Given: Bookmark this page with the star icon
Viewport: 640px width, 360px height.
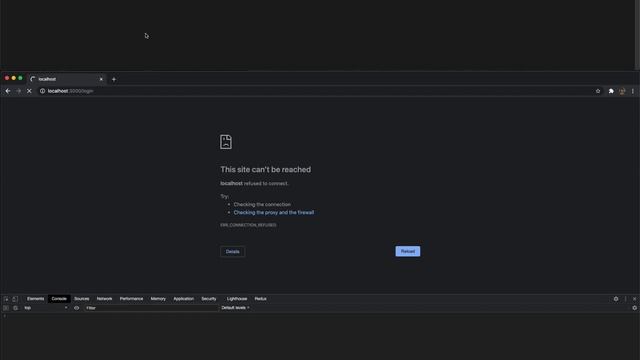Looking at the screenshot, I should pyautogui.click(x=598, y=91).
